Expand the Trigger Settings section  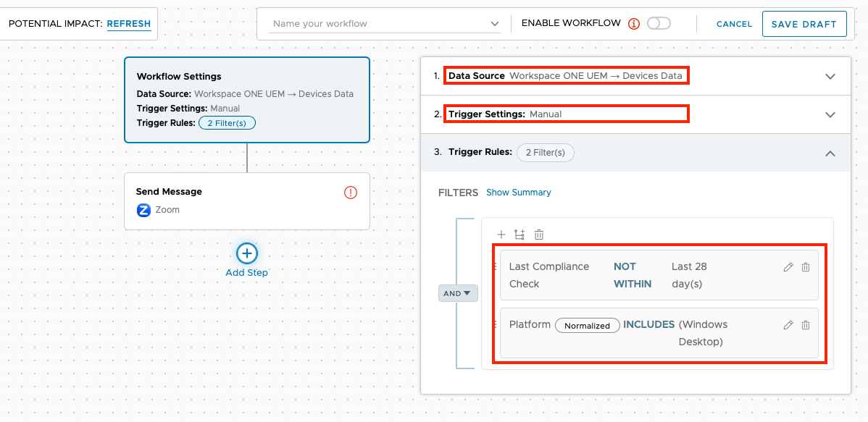pos(830,115)
